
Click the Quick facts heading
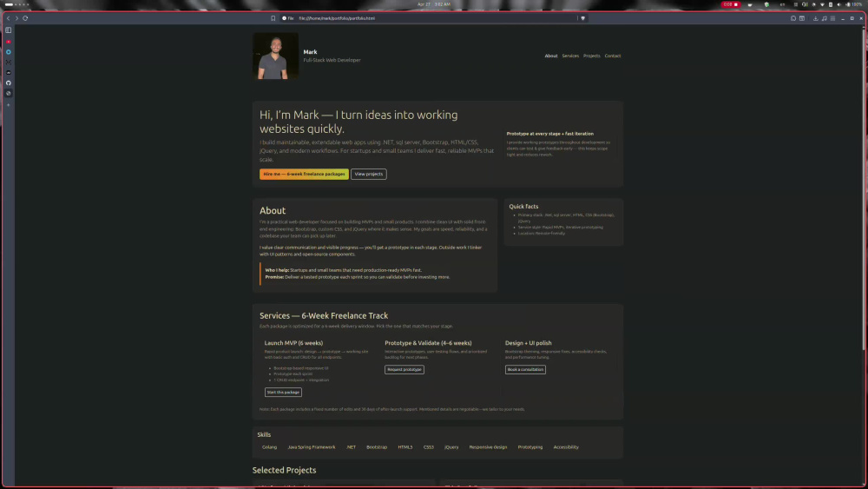pyautogui.click(x=523, y=207)
